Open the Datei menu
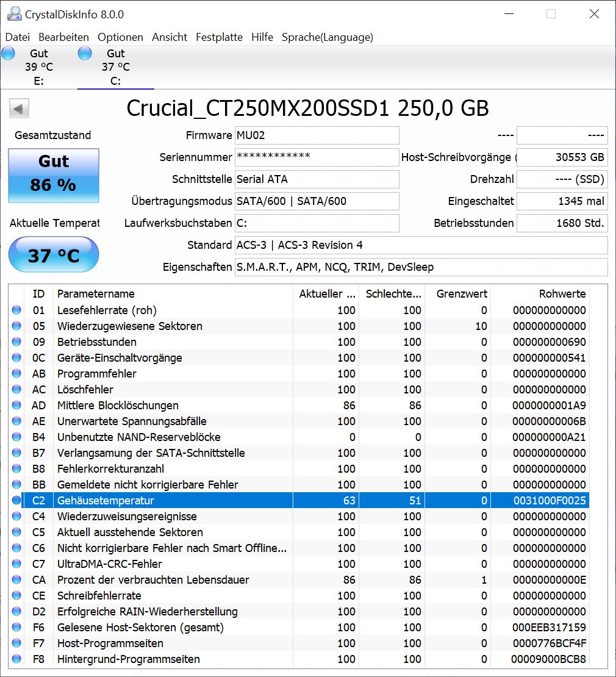616x677 pixels. [x=18, y=37]
